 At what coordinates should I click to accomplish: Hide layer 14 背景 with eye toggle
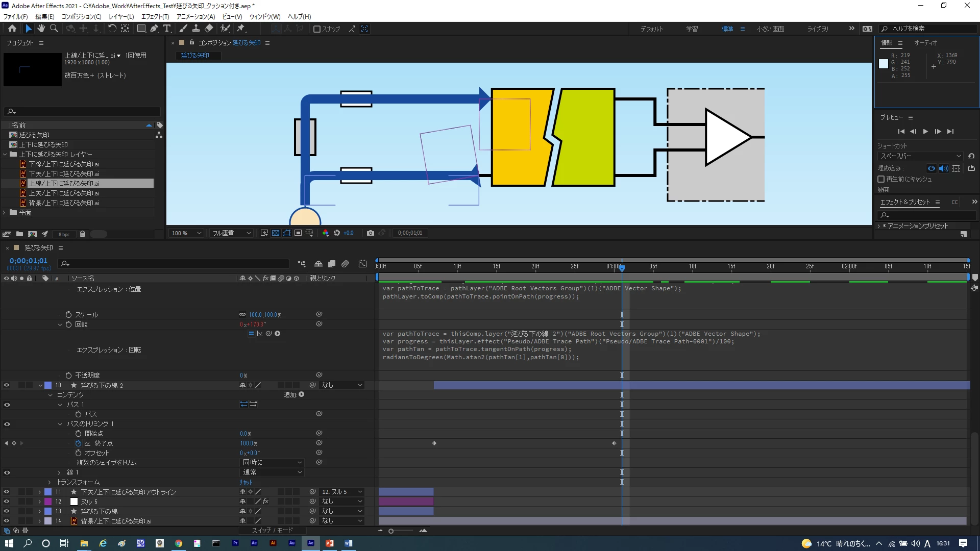pos(7,521)
